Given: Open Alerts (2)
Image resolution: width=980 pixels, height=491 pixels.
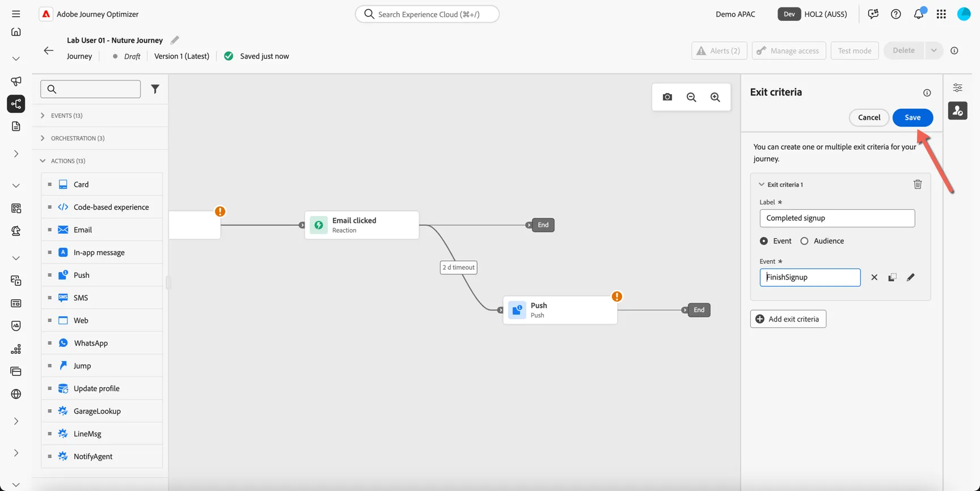Looking at the screenshot, I should click(719, 50).
